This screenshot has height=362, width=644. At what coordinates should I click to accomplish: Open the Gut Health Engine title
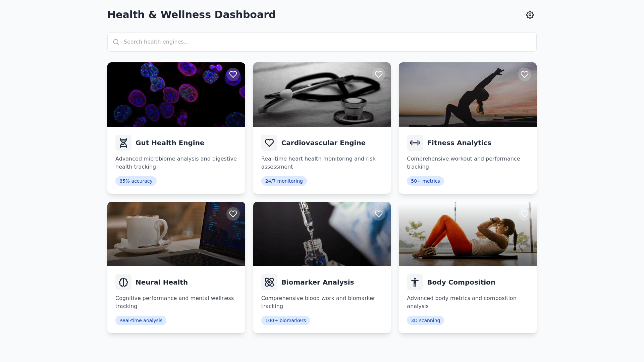[x=170, y=143]
